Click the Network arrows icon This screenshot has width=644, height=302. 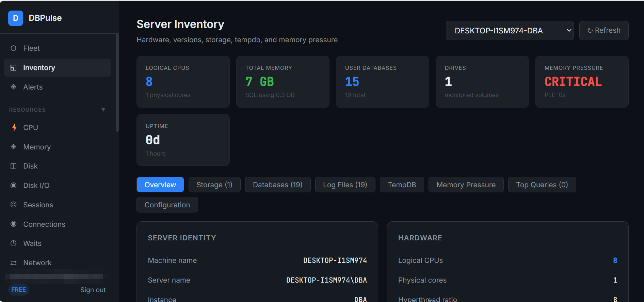[x=14, y=263]
